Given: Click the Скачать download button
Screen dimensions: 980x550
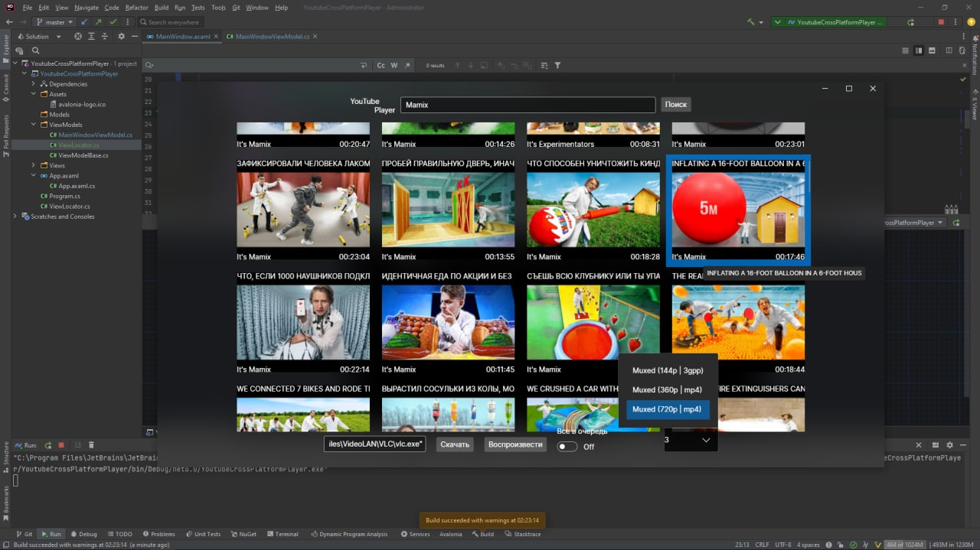Looking at the screenshot, I should coord(455,444).
